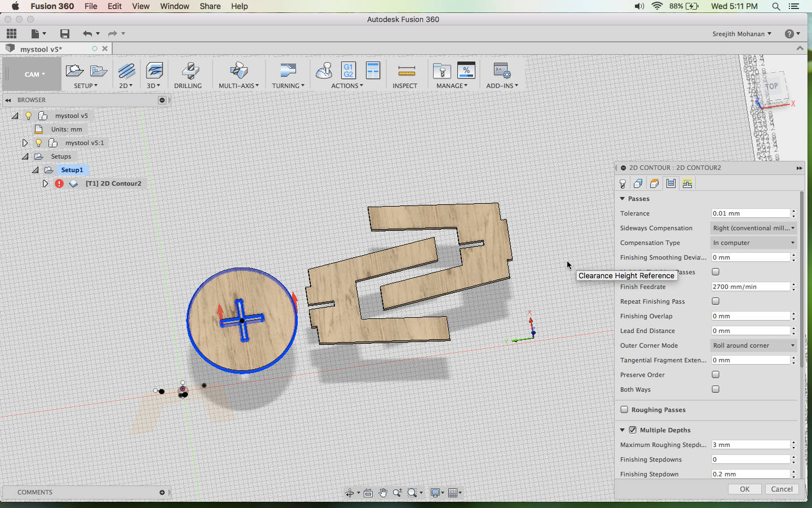The width and height of the screenshot is (812, 508).
Task: Open the CAM workspace dropdown
Action: [x=34, y=75]
